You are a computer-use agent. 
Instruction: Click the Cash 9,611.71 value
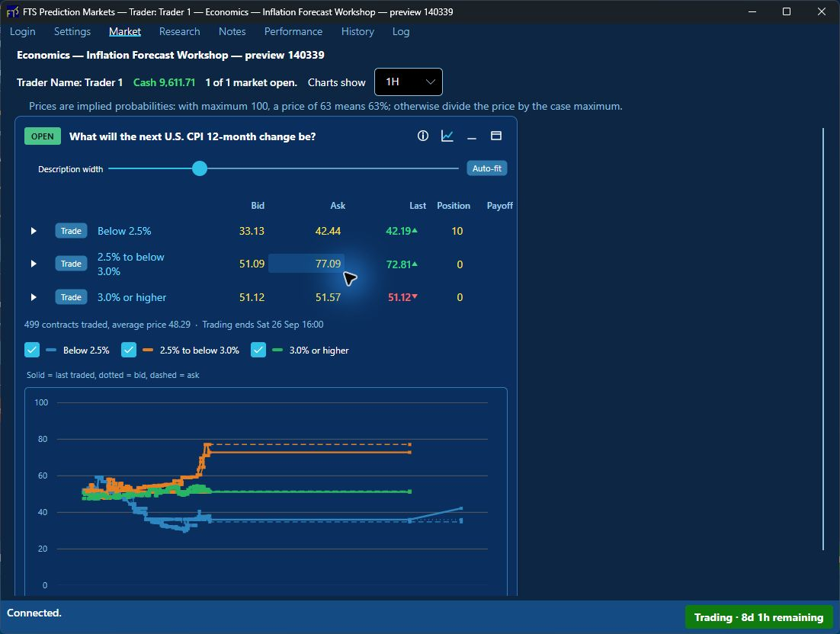(x=164, y=82)
